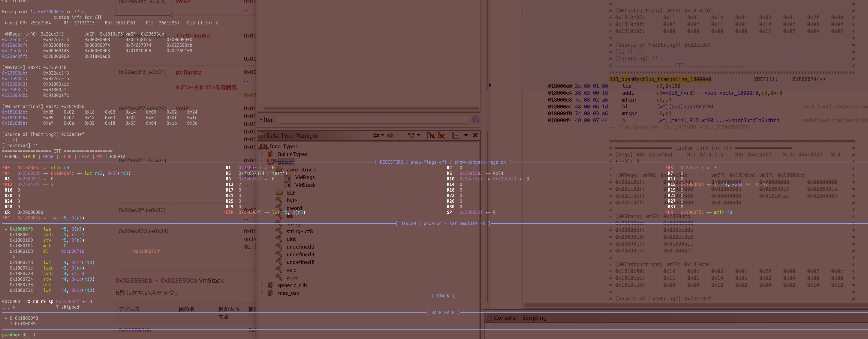Viewport: 868px width, 339px height.
Task: Click the hammer icon next to byte
Action: pyautogui.click(x=279, y=200)
